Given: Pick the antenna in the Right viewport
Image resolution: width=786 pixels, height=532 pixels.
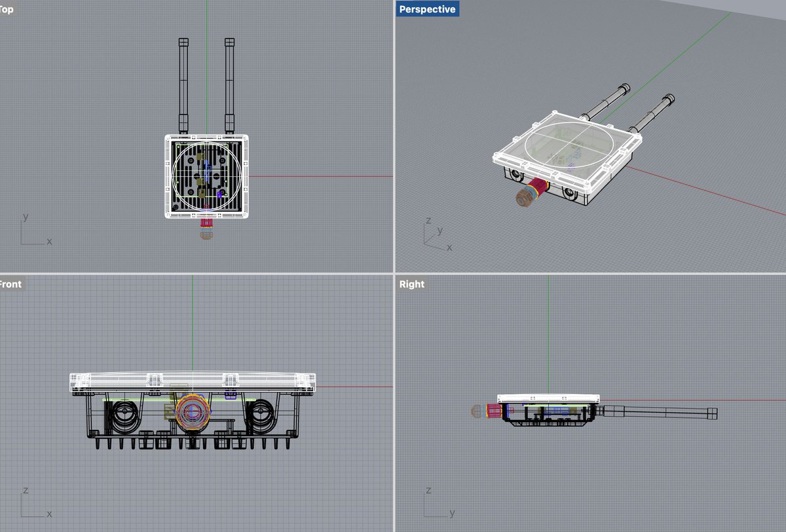Looking at the screenshot, I should tap(658, 413).
